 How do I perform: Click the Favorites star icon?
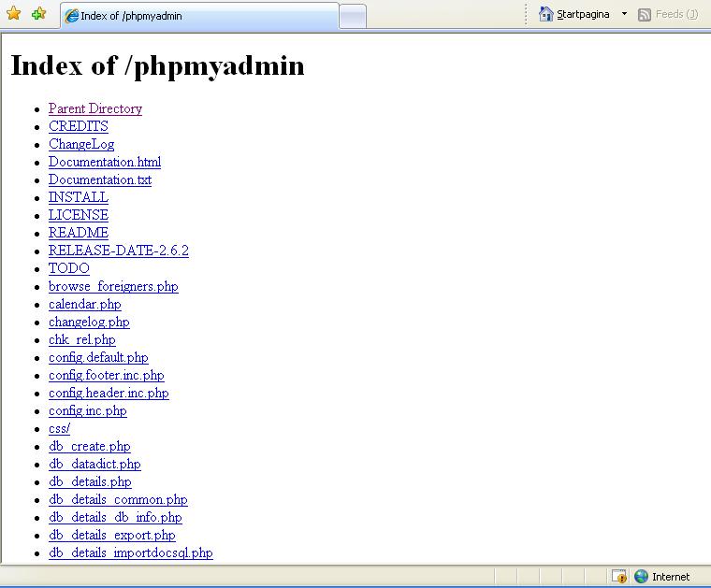14,14
